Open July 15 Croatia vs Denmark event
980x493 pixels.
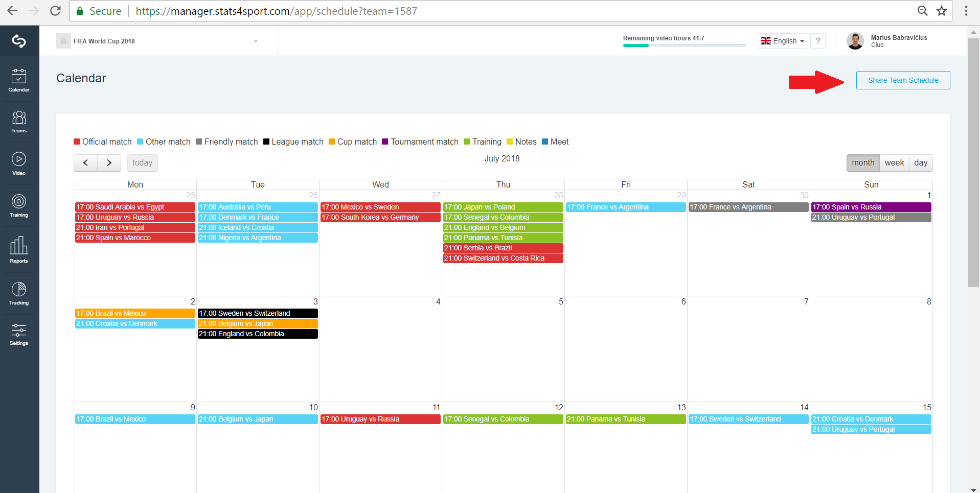coord(871,419)
